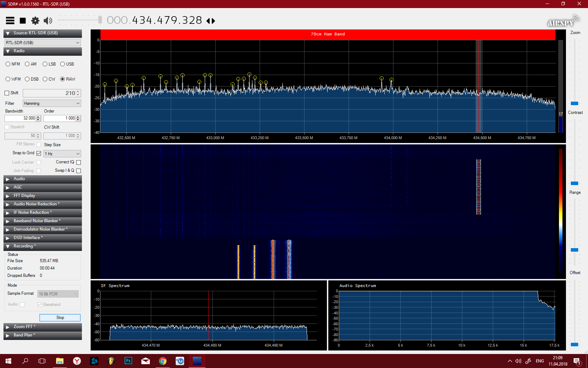This screenshot has width=588, height=368.
Task: Open the configuration gear icon
Action: pos(35,21)
